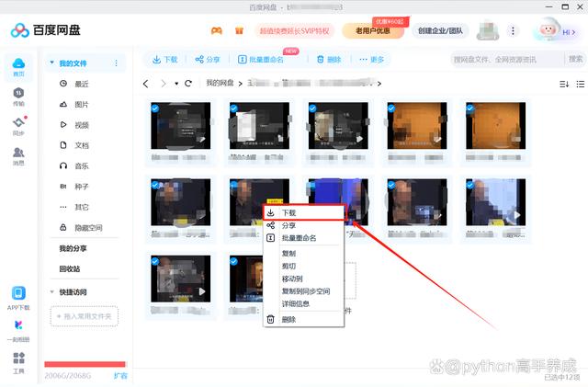
Task: Choose 移动到 in the context menu
Action: 304,279
